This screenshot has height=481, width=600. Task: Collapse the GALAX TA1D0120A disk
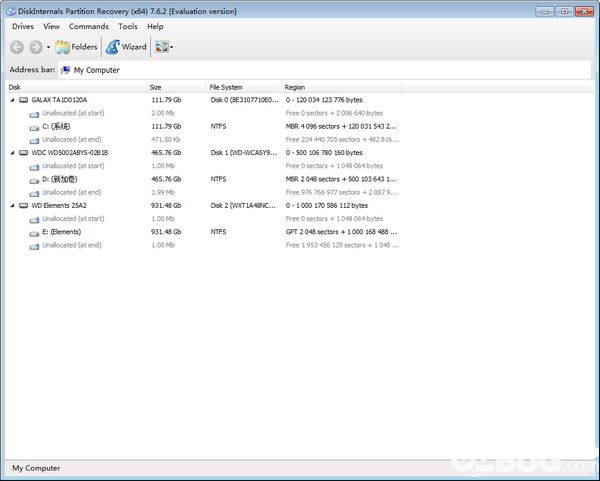(x=12, y=100)
